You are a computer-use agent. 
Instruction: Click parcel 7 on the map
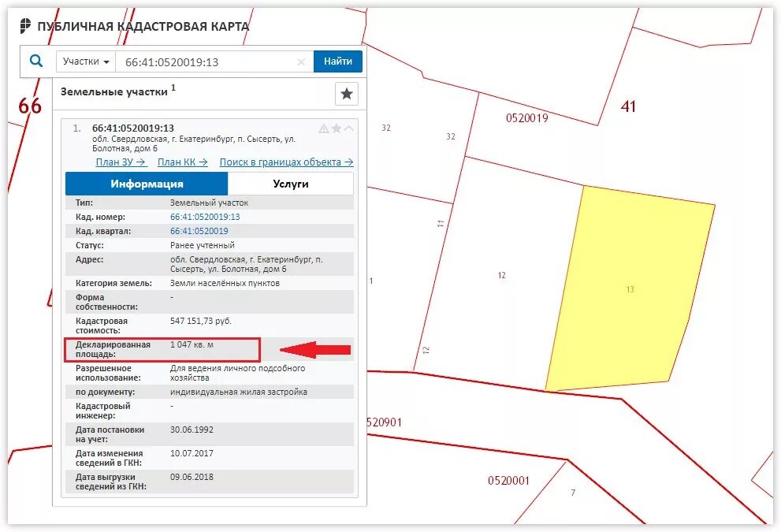[x=573, y=493]
